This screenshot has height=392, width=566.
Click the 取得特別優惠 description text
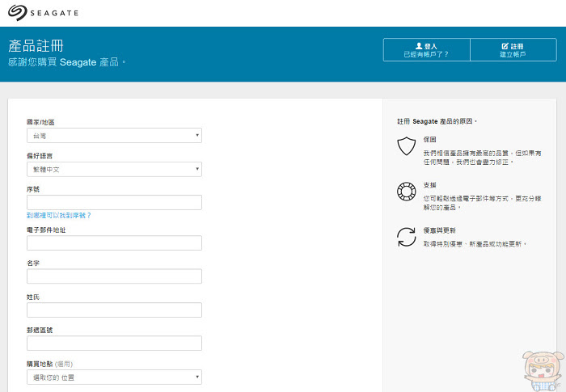(x=475, y=244)
